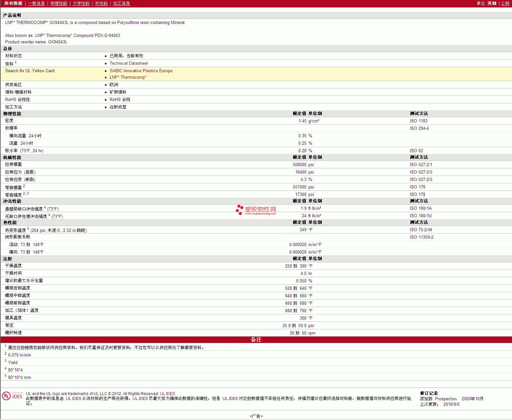512x420 pixels.
Task: Go to the 加工信息 tab
Action: [x=121, y=3]
